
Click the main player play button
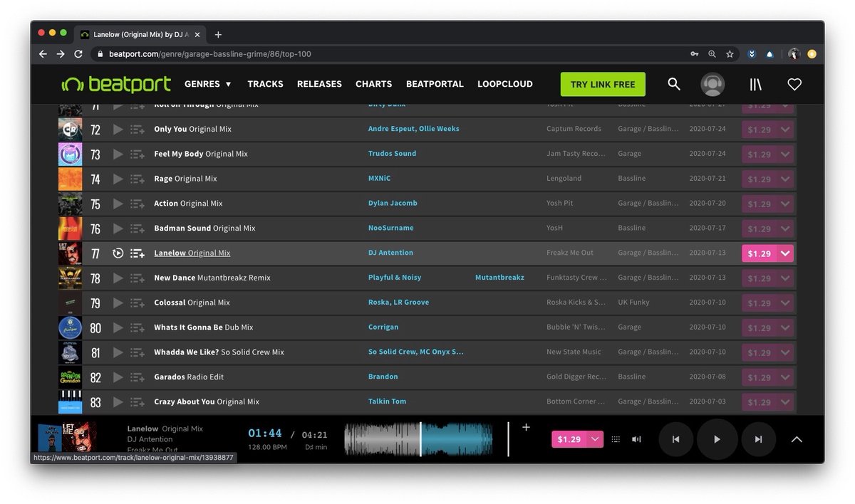coord(717,439)
